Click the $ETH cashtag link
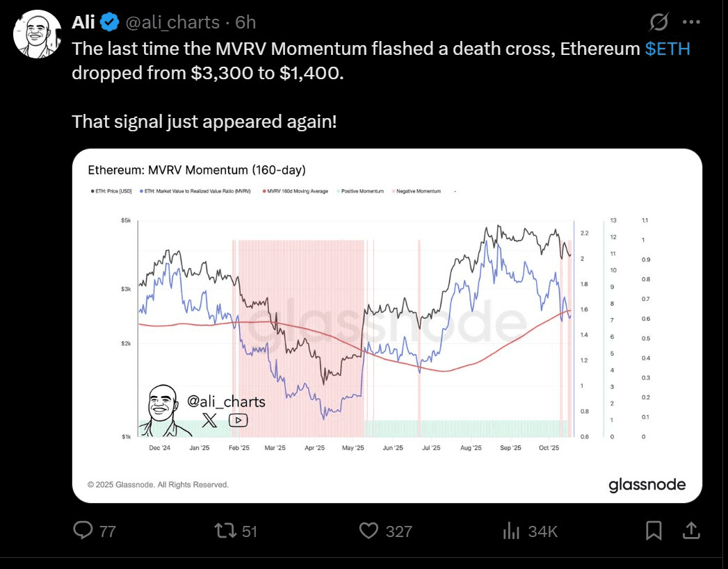 tap(668, 49)
